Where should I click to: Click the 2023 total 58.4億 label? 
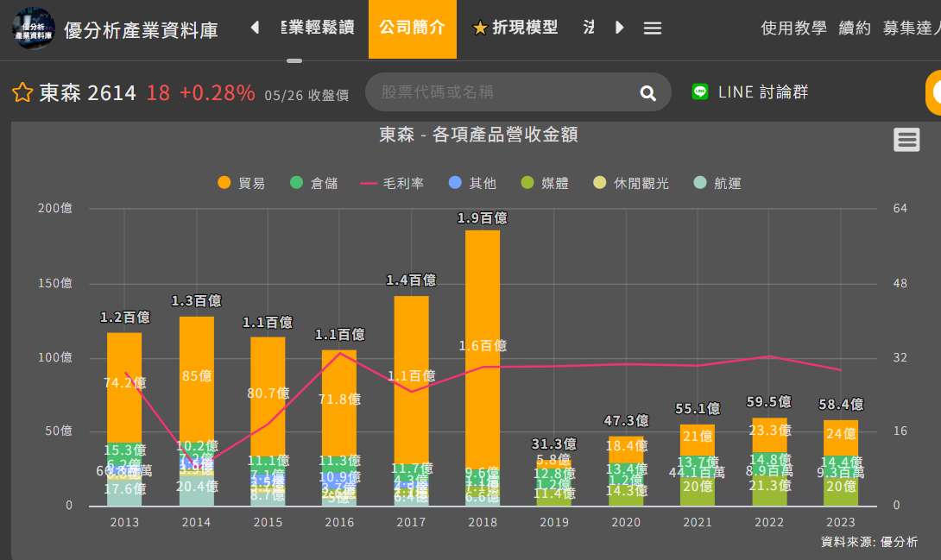point(841,404)
